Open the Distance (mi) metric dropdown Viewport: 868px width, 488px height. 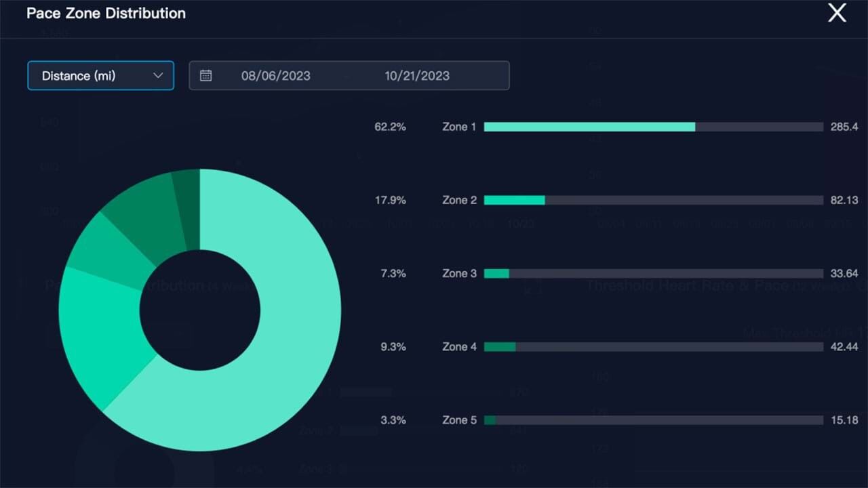coord(100,76)
